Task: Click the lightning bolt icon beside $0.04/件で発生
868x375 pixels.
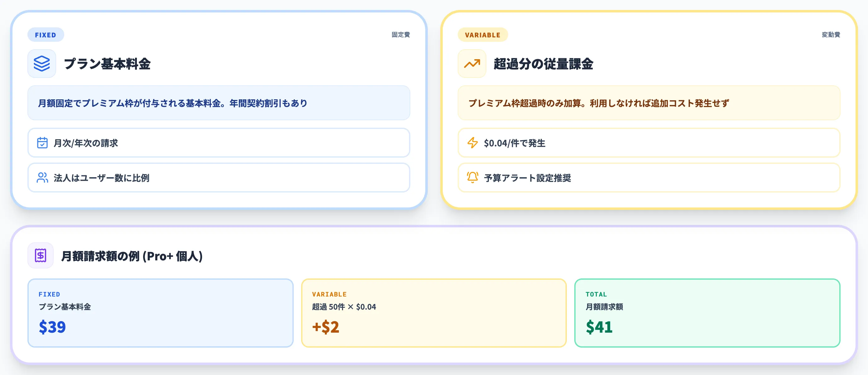Action: [x=472, y=143]
